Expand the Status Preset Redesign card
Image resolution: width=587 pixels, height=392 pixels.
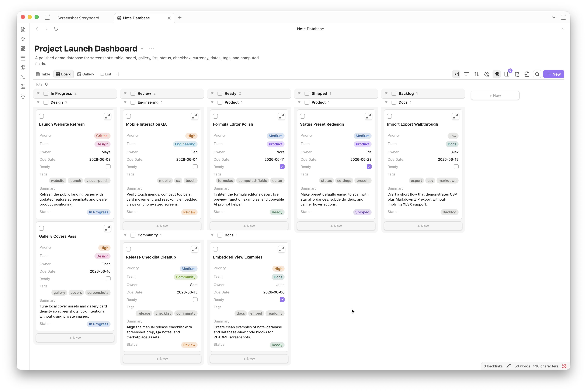368,116
